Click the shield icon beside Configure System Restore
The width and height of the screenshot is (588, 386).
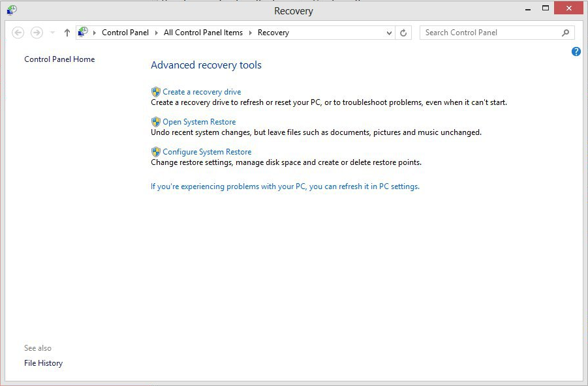(155, 152)
